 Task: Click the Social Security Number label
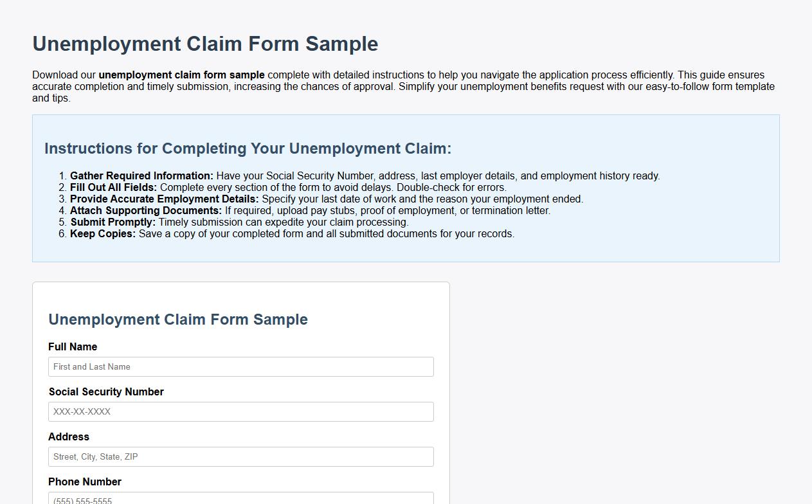tap(106, 392)
